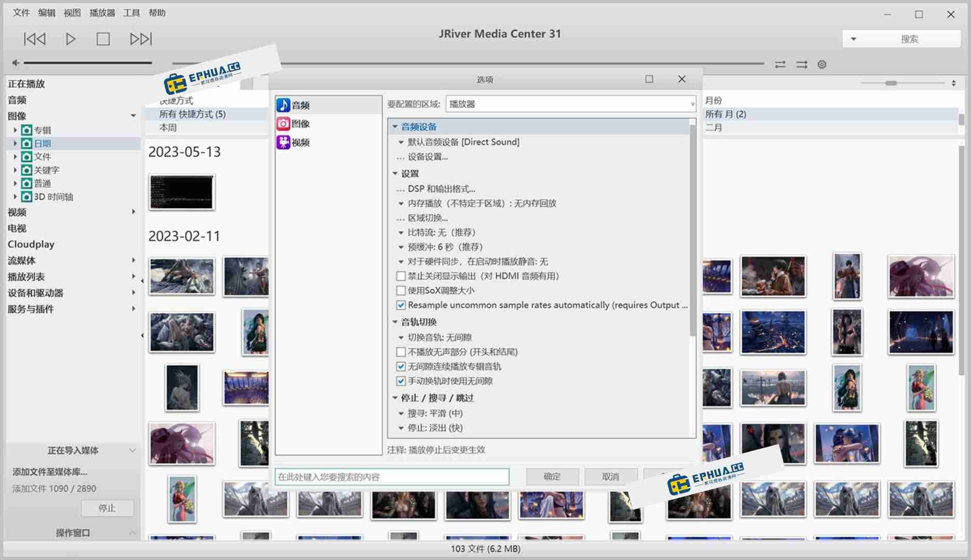Open the 播放器 menu
Image resolution: width=971 pixels, height=560 pixels.
click(102, 12)
